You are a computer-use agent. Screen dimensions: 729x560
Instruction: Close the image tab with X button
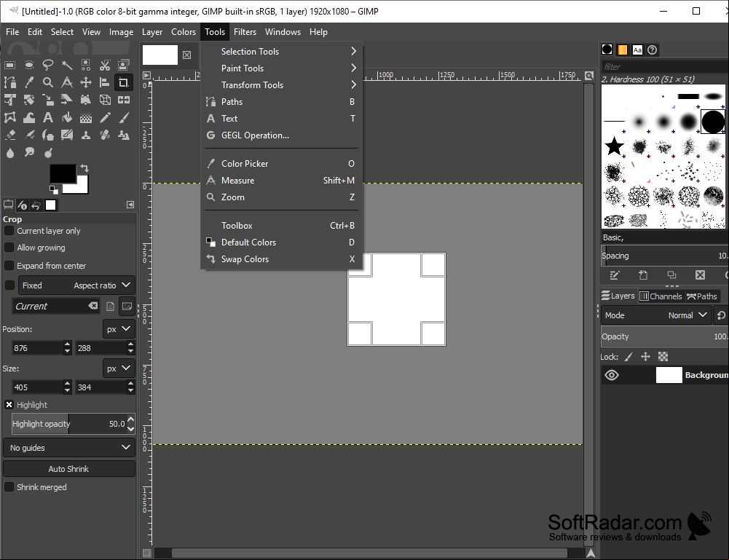(x=186, y=55)
